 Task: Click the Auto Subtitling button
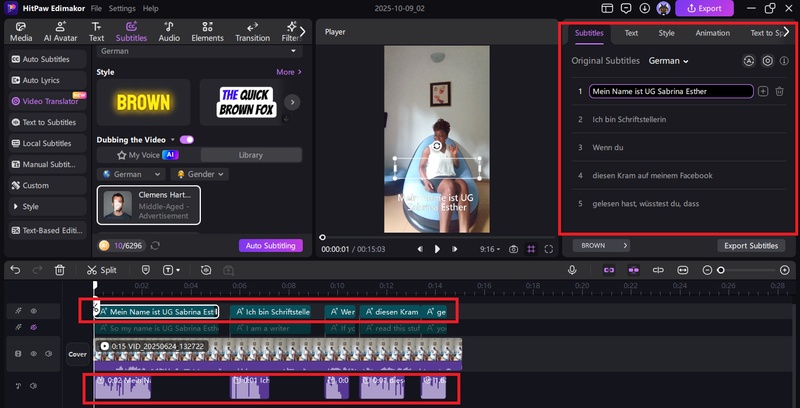[270, 245]
